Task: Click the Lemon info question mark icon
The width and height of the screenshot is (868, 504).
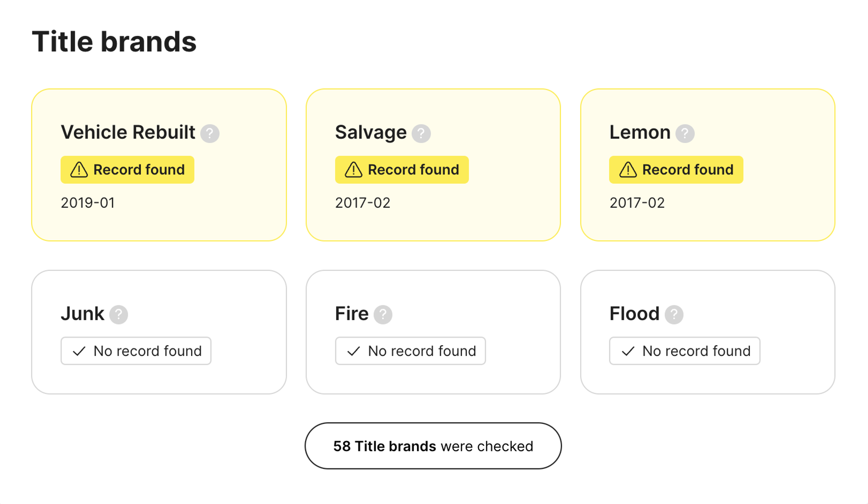Action: tap(685, 133)
